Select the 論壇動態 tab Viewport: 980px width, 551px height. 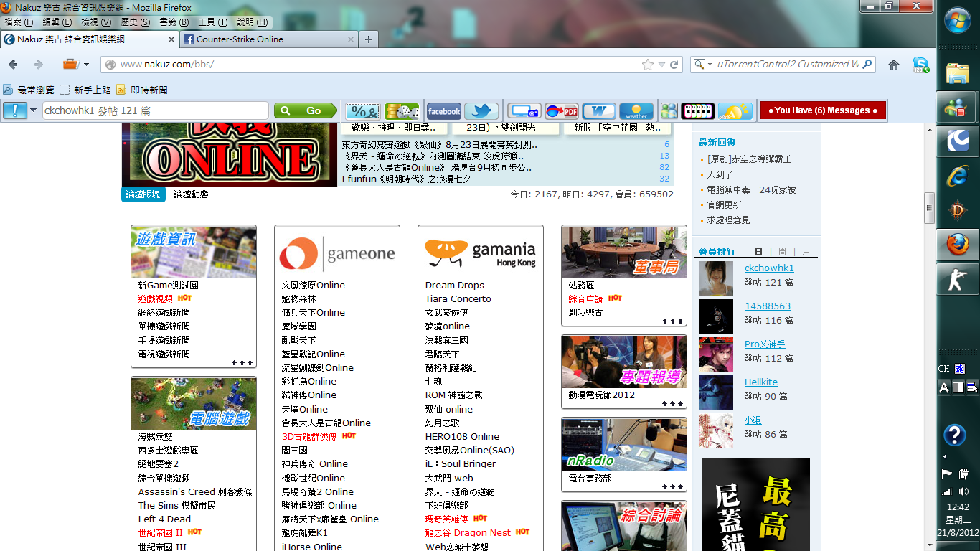192,194
